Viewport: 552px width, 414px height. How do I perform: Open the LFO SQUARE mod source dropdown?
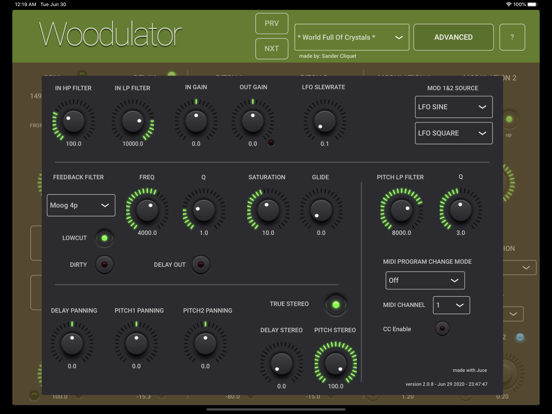(x=453, y=133)
